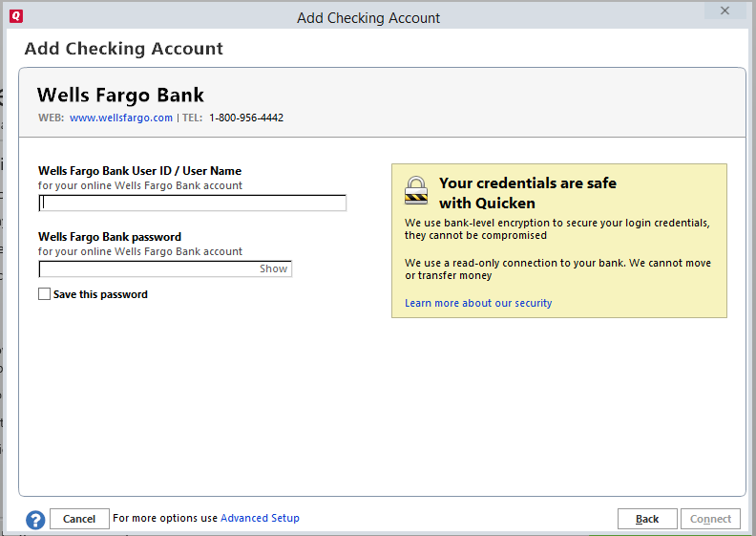Click the 'read-only connection' security text

557,269
